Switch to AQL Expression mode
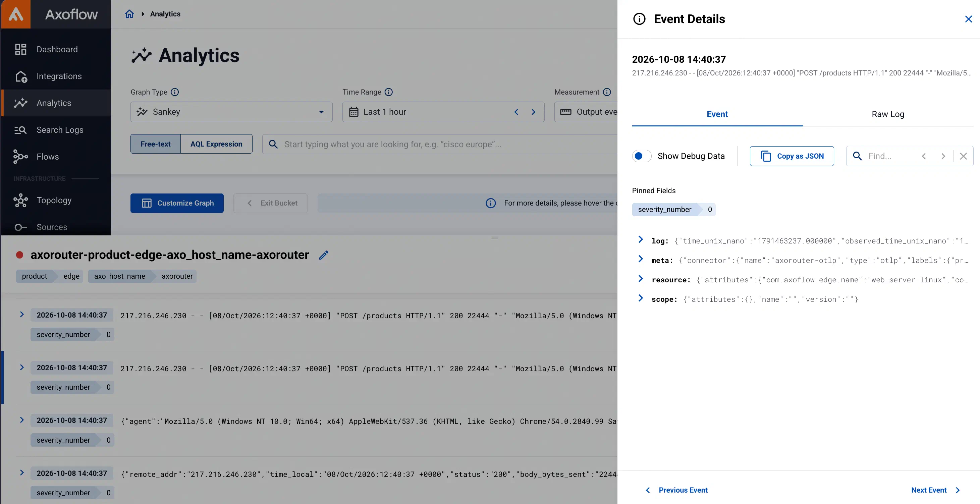The width and height of the screenshot is (980, 504). pyautogui.click(x=216, y=144)
